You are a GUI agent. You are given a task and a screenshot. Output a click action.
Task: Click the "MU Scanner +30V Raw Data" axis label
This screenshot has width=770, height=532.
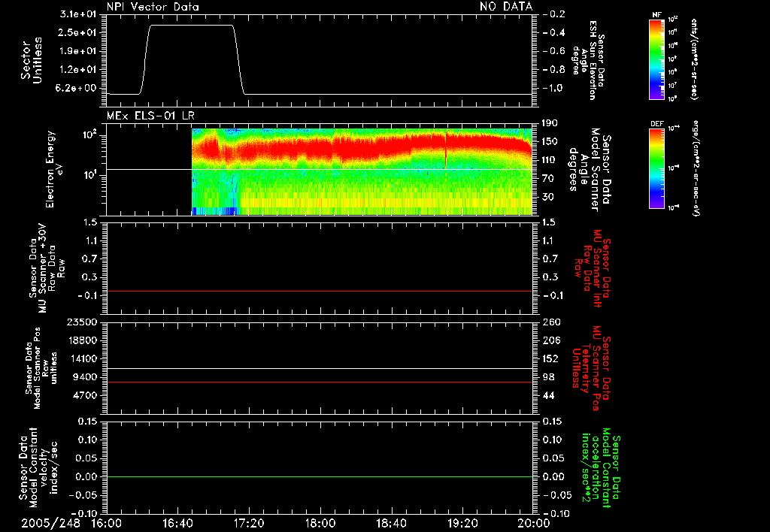click(47, 268)
